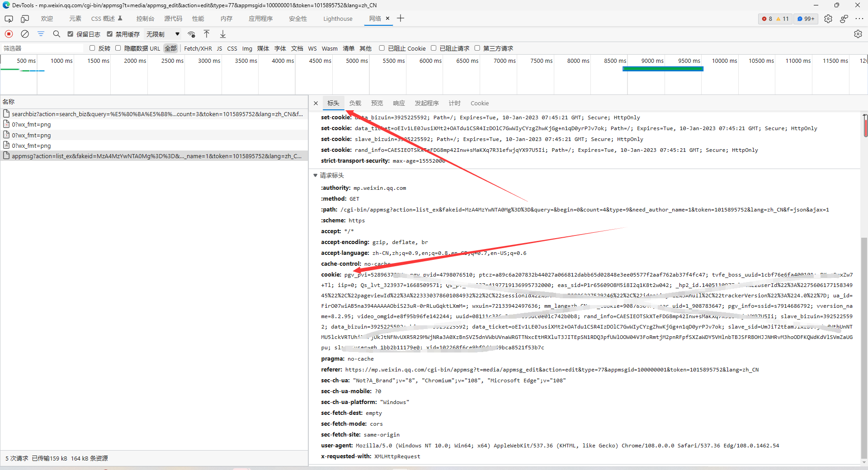The width and height of the screenshot is (868, 470).
Task: Select the Preview detail tab
Action: click(x=377, y=103)
